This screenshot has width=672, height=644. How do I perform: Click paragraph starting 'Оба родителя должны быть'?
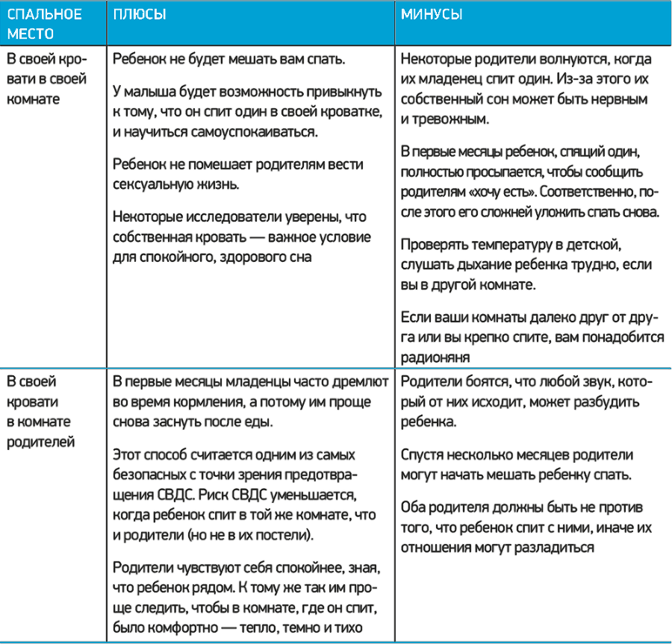(x=526, y=528)
